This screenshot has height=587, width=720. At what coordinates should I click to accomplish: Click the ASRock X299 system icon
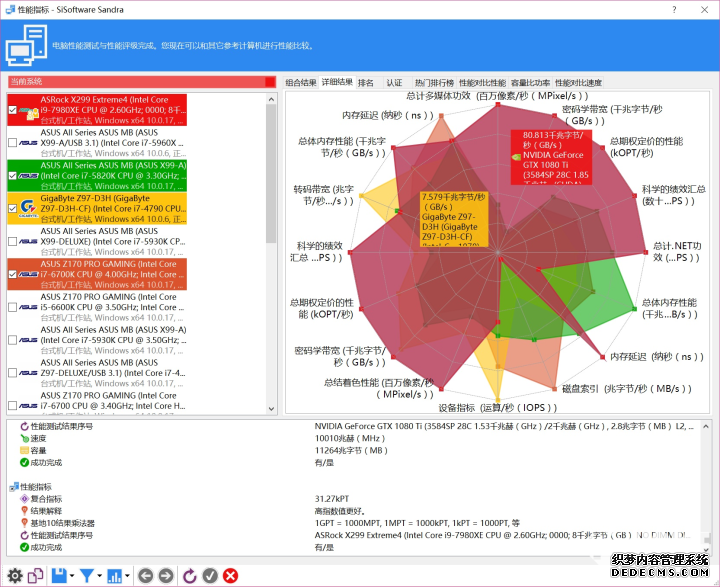point(29,111)
